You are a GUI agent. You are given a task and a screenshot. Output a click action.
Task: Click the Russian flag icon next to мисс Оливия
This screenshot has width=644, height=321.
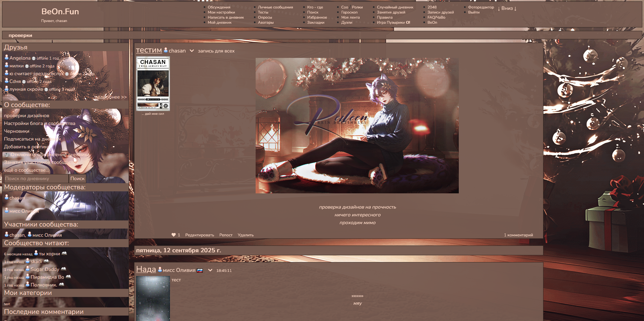click(200, 271)
